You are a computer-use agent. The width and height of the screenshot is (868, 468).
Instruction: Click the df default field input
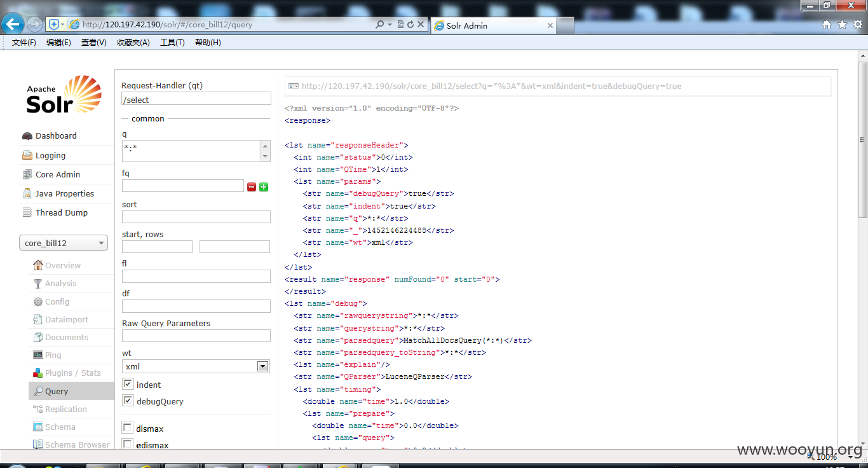[x=196, y=306]
